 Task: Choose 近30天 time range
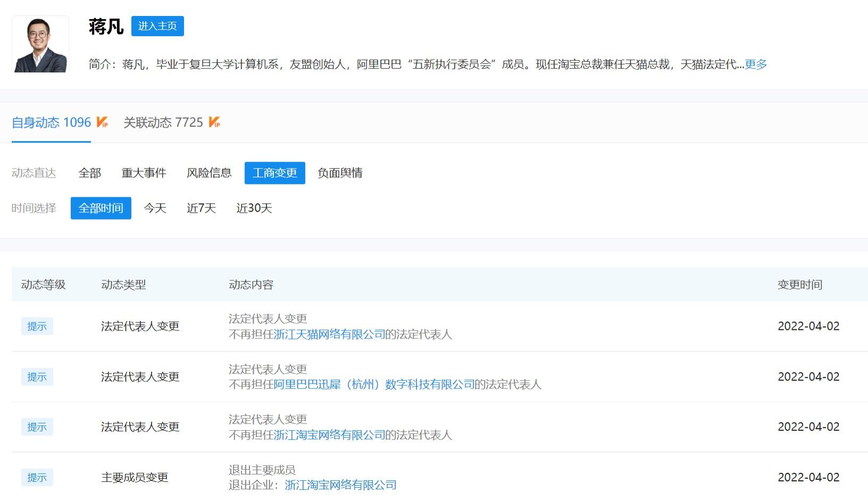pos(254,208)
